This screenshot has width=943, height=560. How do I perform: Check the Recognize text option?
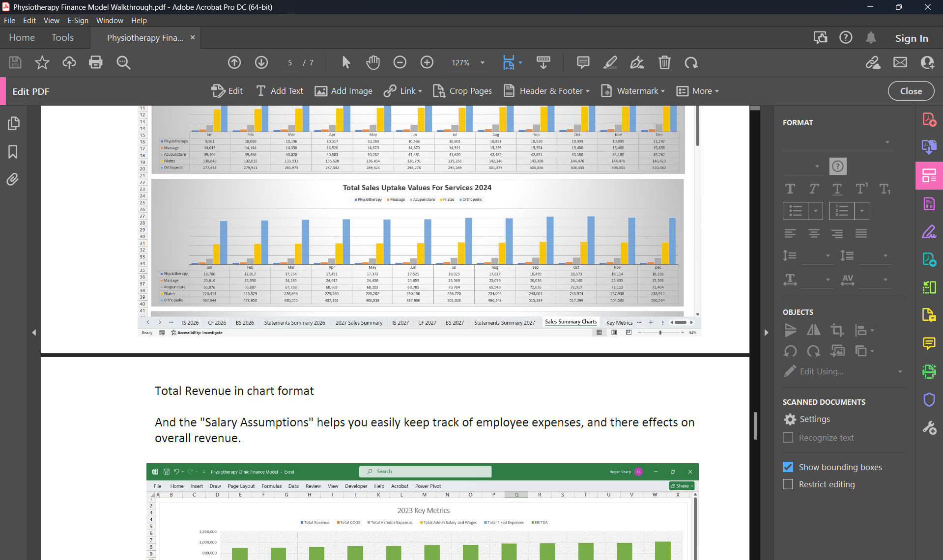coord(788,438)
